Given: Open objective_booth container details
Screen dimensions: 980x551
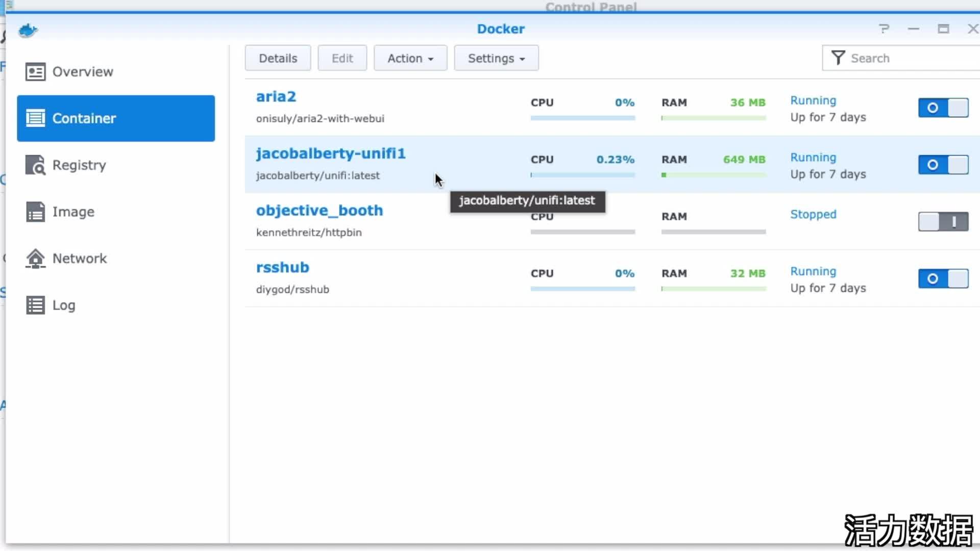Looking at the screenshot, I should pyautogui.click(x=320, y=210).
